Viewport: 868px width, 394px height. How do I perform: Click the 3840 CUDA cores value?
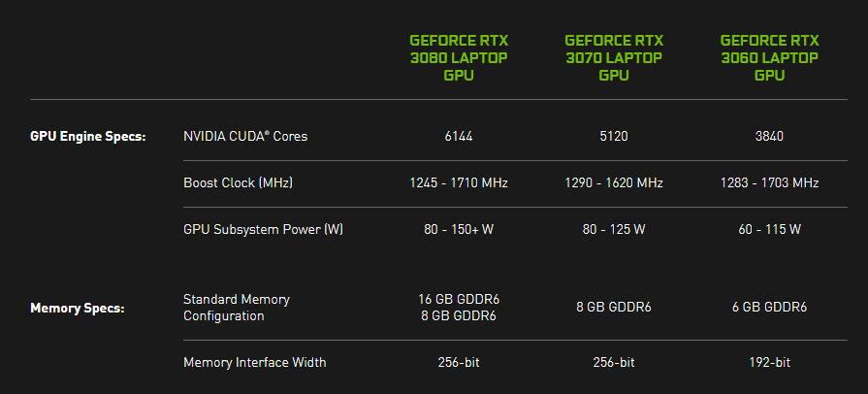(x=769, y=136)
